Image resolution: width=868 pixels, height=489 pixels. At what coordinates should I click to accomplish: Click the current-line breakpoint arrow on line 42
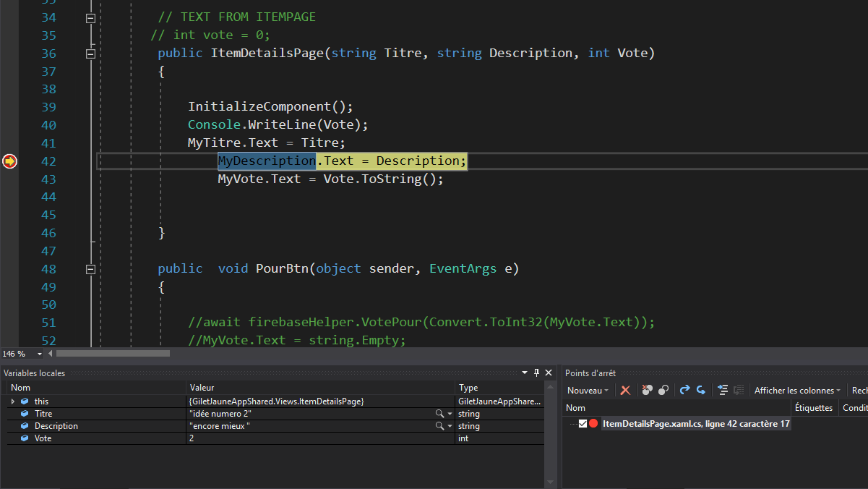tap(9, 161)
